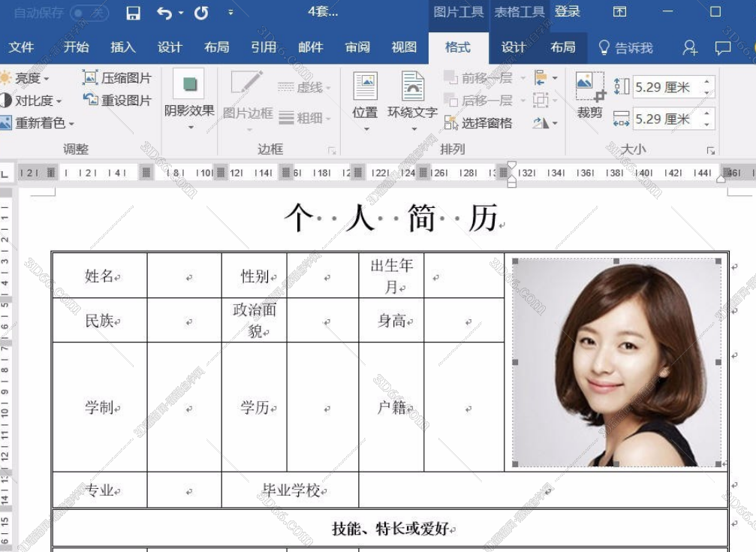
Task: Click the Save icon on Quick Access Toolbar
Action: pyautogui.click(x=134, y=13)
